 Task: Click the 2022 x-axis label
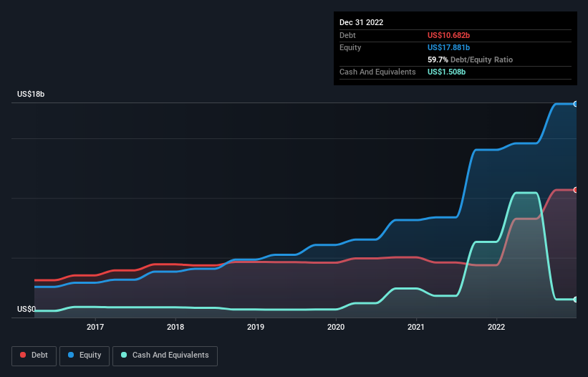pyautogui.click(x=496, y=327)
